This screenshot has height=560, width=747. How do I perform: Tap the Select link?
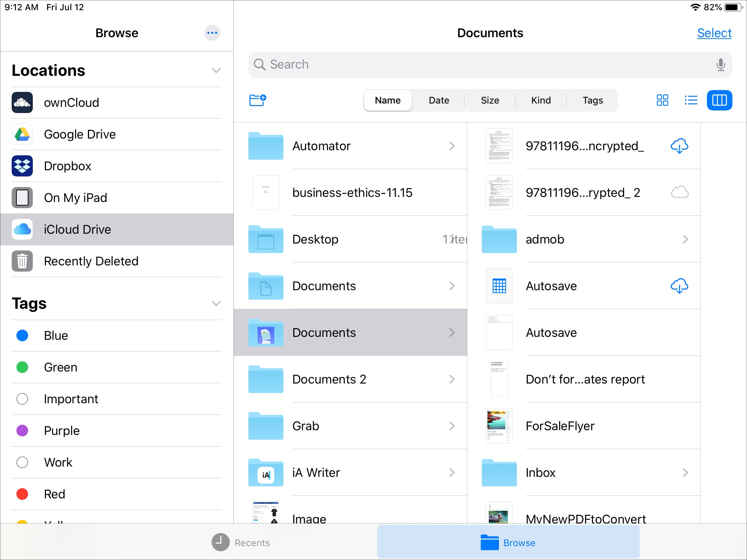(714, 33)
